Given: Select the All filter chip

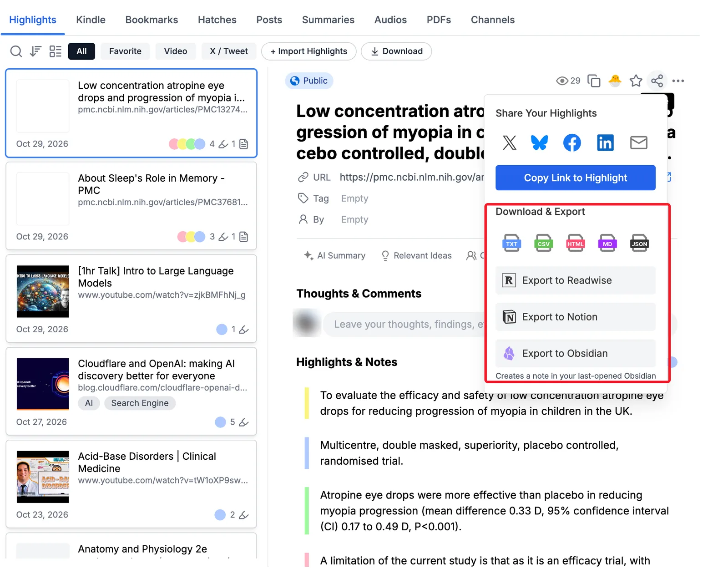Looking at the screenshot, I should 81,51.
